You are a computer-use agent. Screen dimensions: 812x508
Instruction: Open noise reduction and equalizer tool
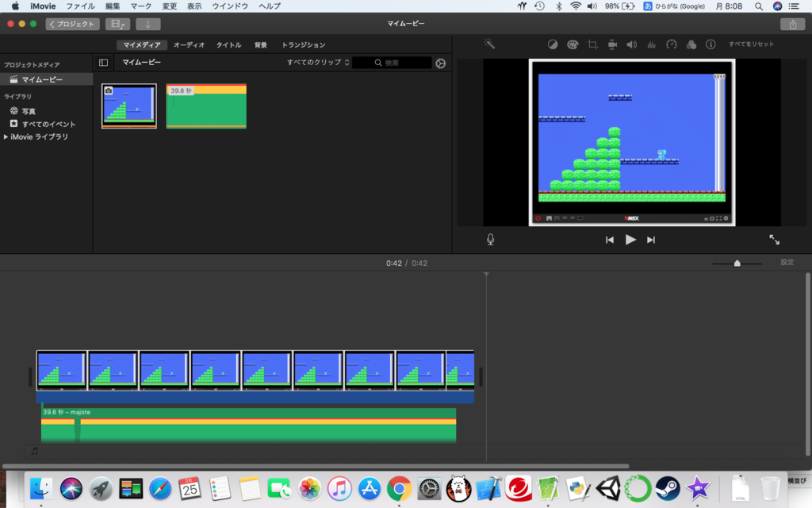click(x=652, y=44)
